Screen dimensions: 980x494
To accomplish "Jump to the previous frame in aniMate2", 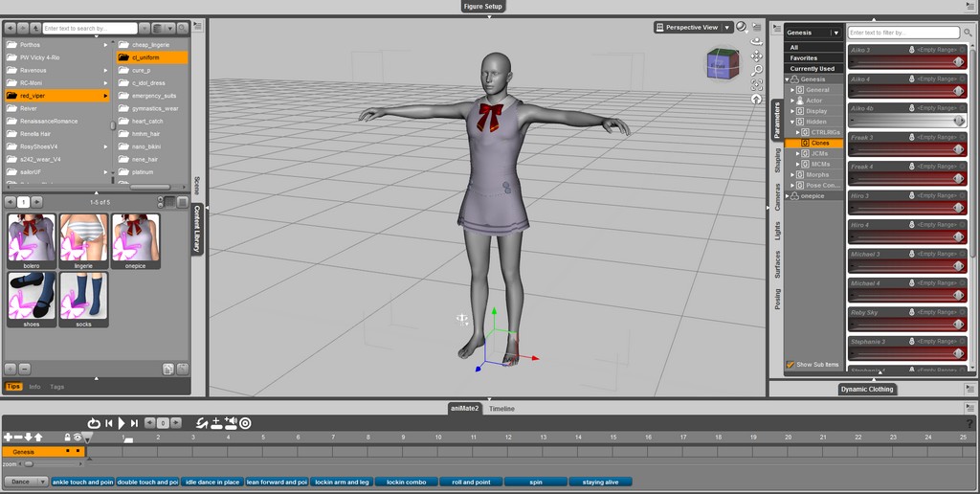I will coord(109,423).
